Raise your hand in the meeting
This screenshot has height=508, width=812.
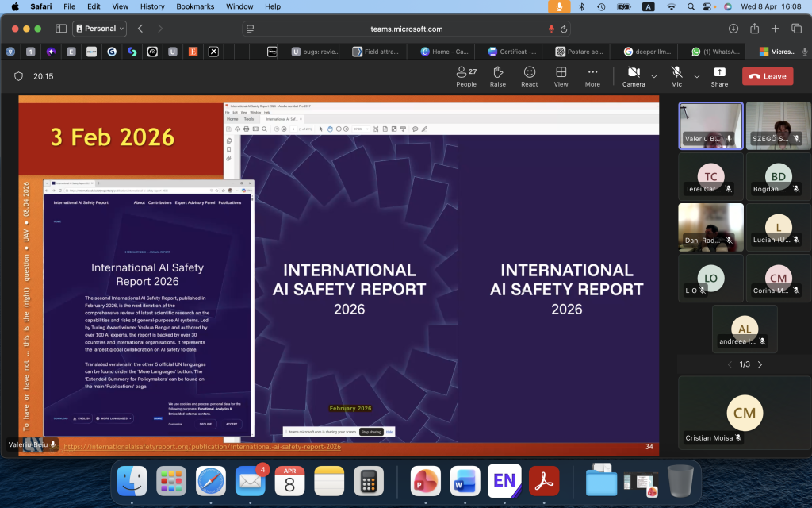[x=498, y=77]
